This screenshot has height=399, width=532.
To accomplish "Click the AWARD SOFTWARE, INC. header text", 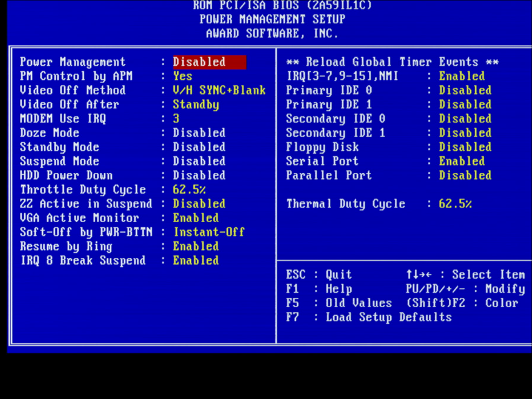I will coord(273,34).
